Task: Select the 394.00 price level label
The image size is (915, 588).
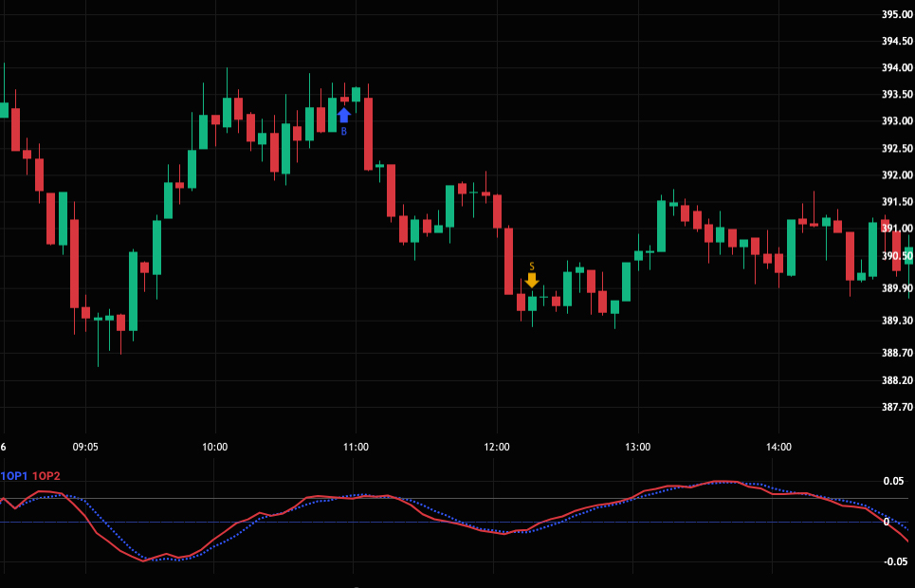Action: click(898, 67)
